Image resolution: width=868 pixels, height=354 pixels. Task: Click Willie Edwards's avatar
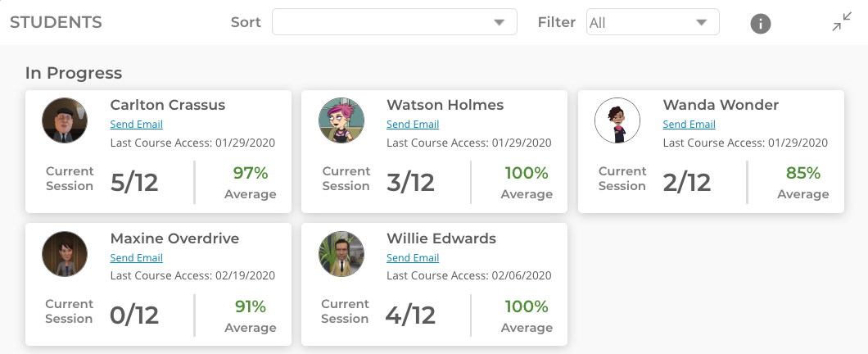[x=341, y=254]
